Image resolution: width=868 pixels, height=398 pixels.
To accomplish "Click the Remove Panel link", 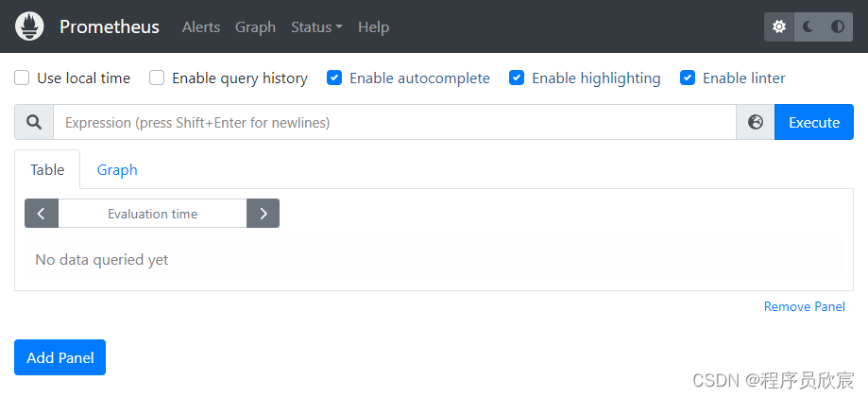I will 804,306.
